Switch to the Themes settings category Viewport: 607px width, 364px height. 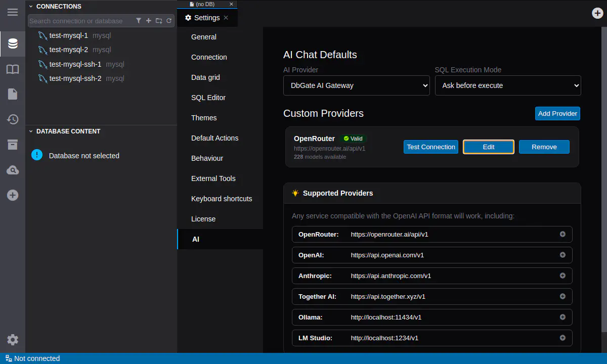click(x=204, y=118)
